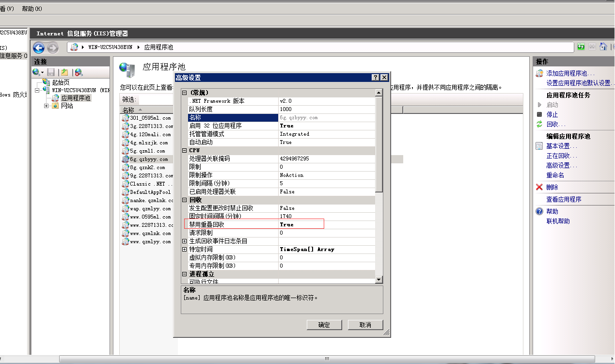This screenshot has width=615, height=364.
Task: Select the 禁用重叠回收 True value
Action: click(x=300, y=224)
